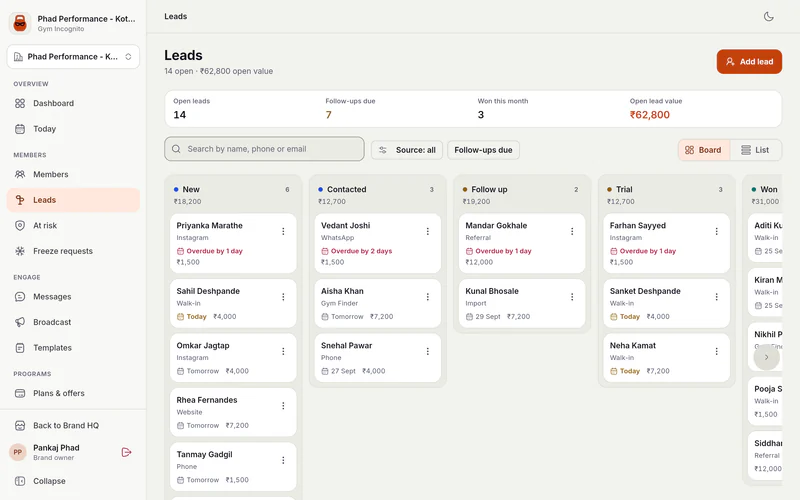
Task: Click the Plans & offers card icon
Action: pos(20,393)
